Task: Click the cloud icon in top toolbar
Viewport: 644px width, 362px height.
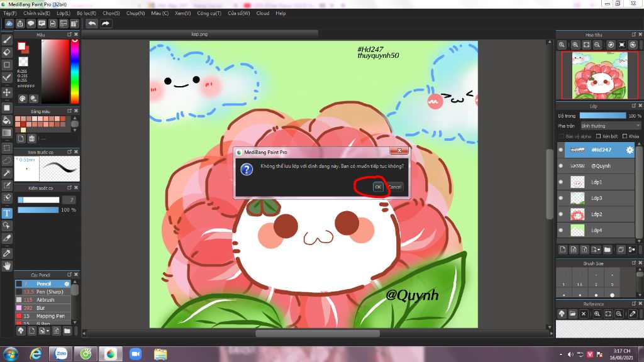Action: 9,23
